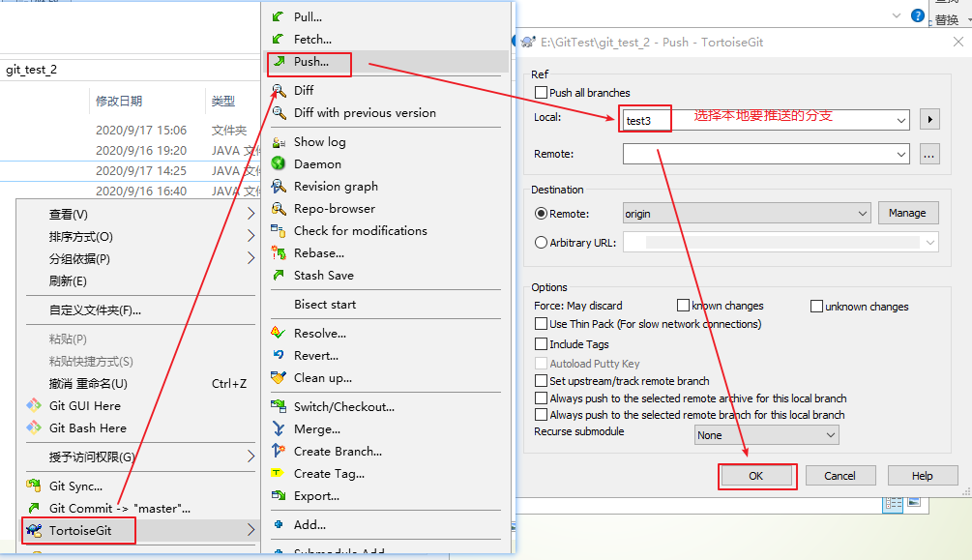The height and width of the screenshot is (560, 972).
Task: Click the Stash Save icon
Action: coord(279,275)
